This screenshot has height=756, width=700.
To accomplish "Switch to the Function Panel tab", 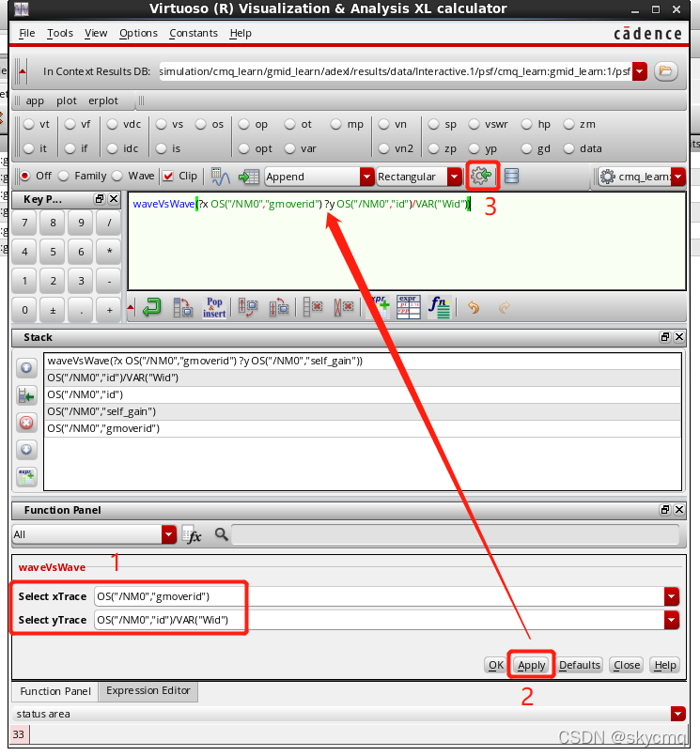I will click(55, 691).
